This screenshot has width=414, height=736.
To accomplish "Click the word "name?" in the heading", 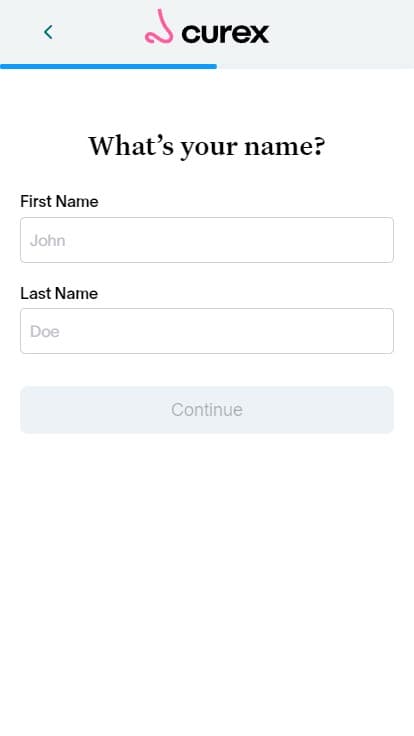I will [x=284, y=146].
